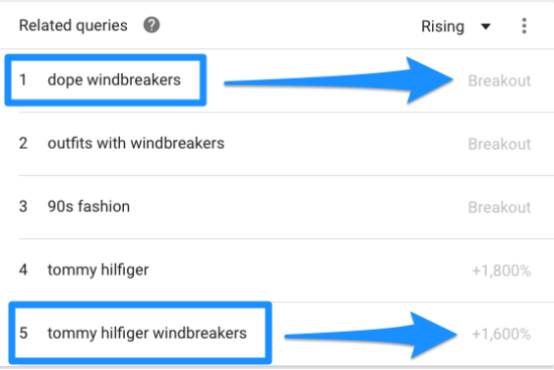Open the outfits with windbreakers query
The image size is (554, 370).
click(136, 143)
